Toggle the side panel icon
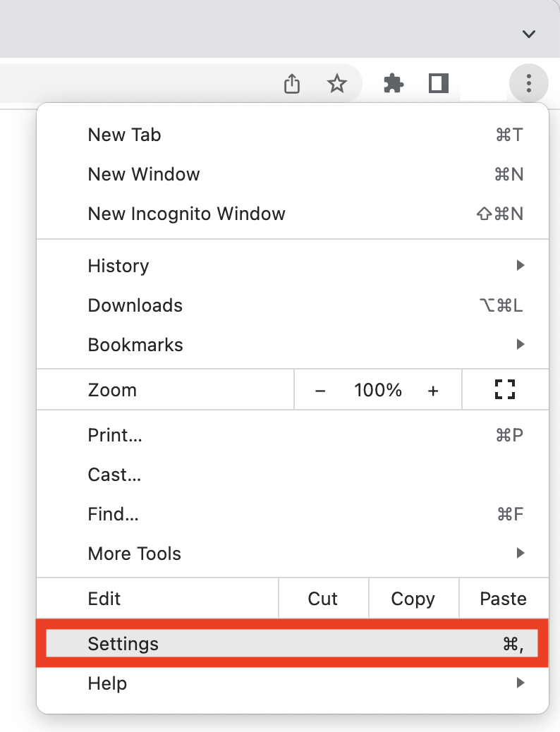Viewport: 560px width, 732px height. point(439,85)
